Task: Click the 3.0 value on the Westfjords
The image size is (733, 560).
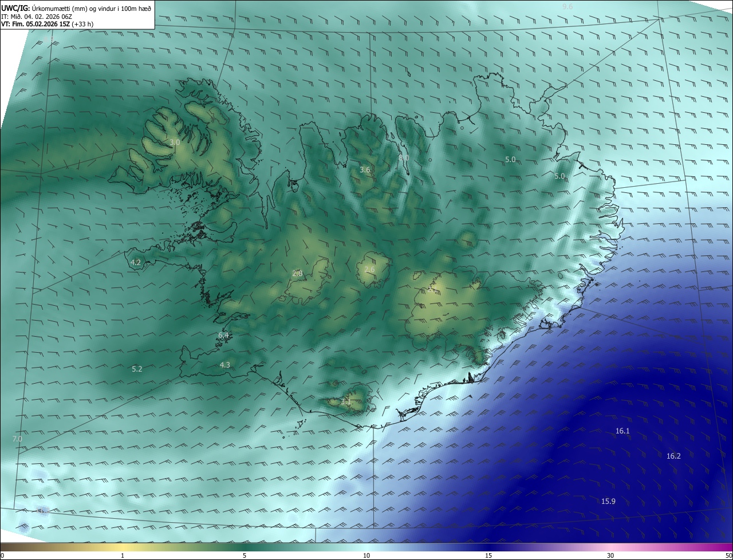Action: (175, 142)
